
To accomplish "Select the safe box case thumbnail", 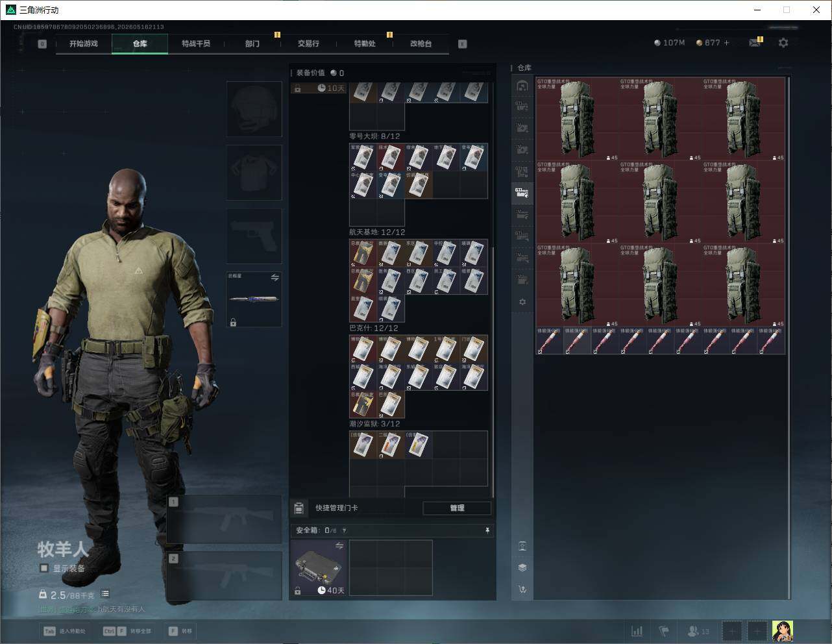I will pyautogui.click(x=318, y=567).
